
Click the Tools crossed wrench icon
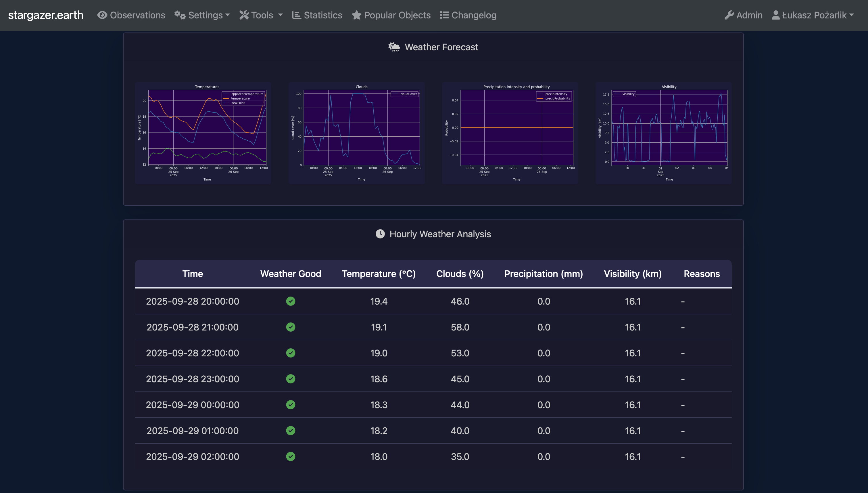click(x=244, y=15)
